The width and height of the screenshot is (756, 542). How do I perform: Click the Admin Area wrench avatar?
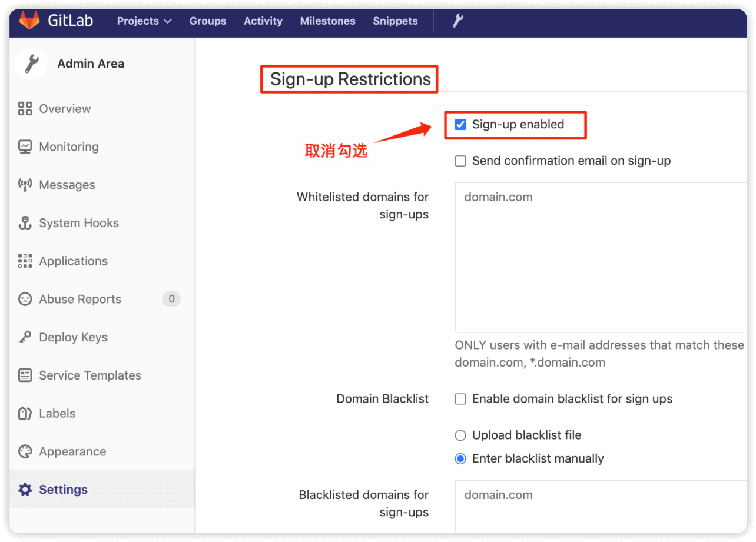pyautogui.click(x=31, y=64)
